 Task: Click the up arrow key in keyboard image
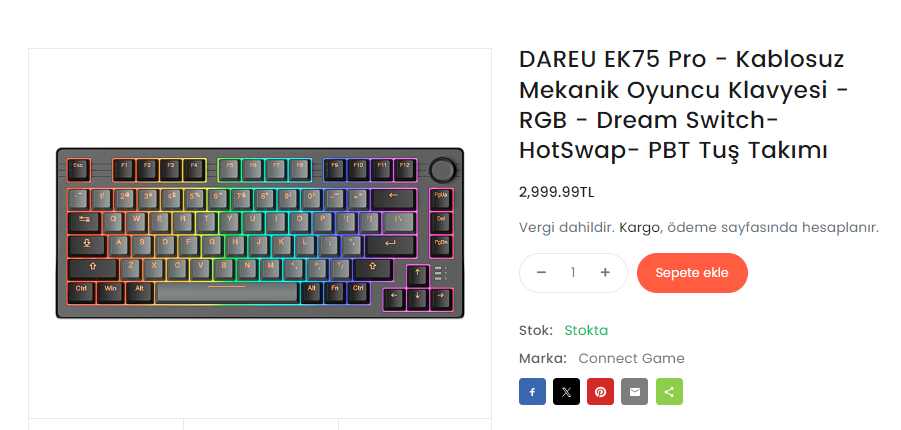(x=418, y=275)
